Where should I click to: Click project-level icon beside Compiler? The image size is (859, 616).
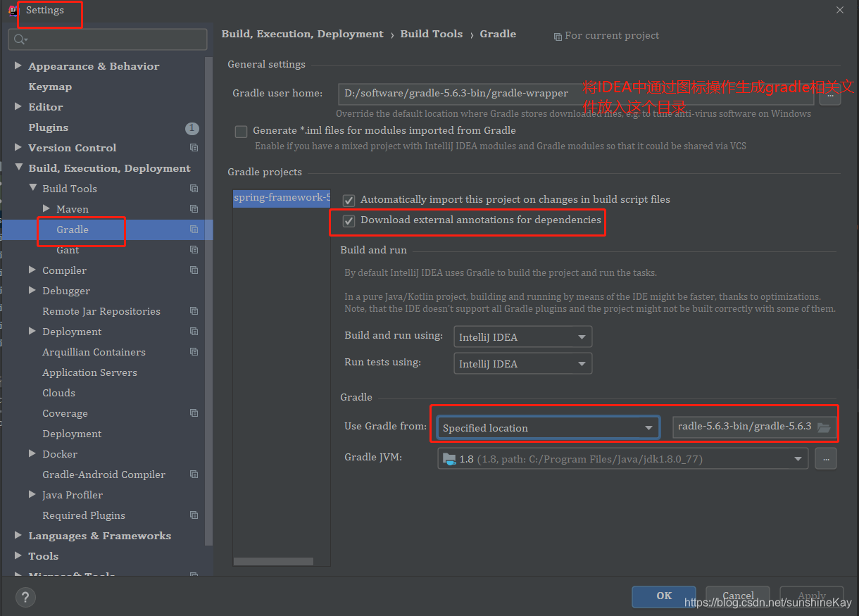point(194,270)
